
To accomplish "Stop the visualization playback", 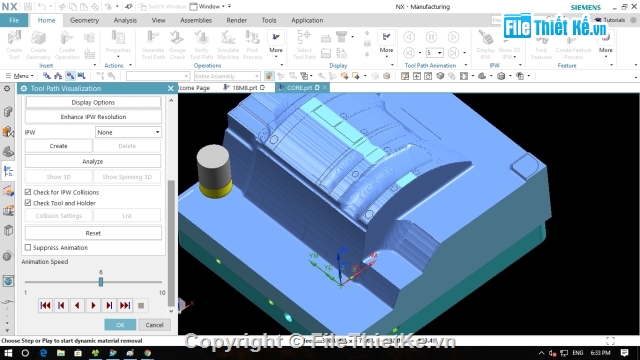I will coord(141,305).
